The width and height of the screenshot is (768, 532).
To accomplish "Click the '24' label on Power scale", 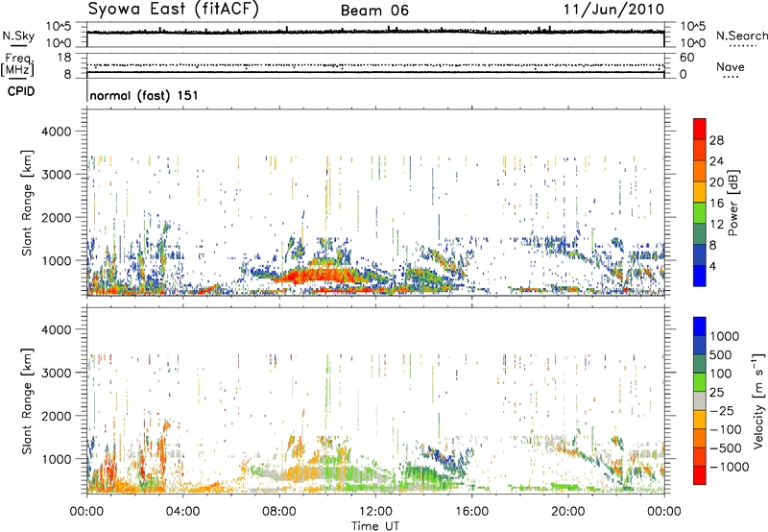I will (x=716, y=161).
